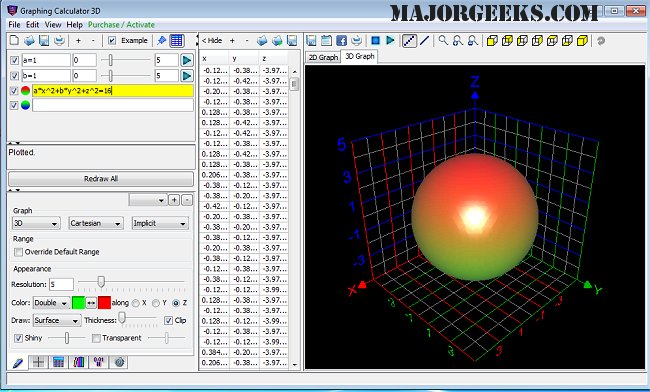The height and width of the screenshot is (392, 650).
Task: Click the magnifier zoom icon in the graph toolbar
Action: click(443, 41)
